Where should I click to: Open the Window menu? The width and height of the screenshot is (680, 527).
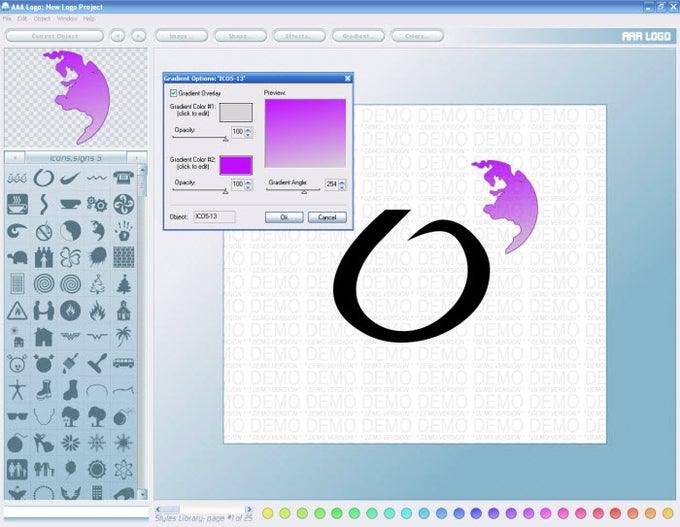click(67, 19)
